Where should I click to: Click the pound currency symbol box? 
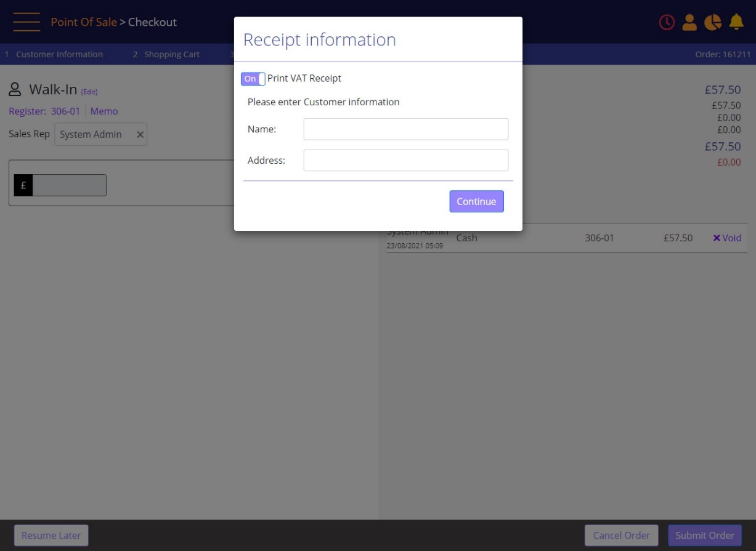(x=23, y=185)
